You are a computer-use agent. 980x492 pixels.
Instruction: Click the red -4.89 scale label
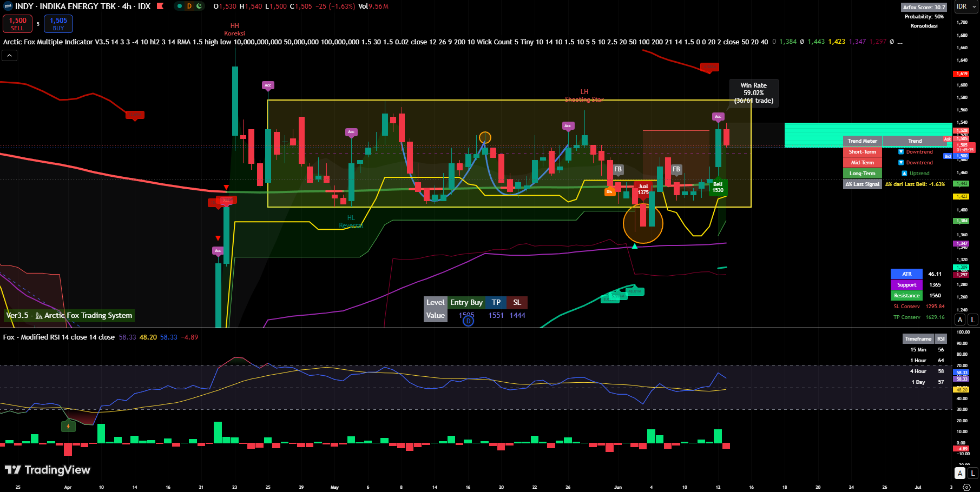(x=962, y=449)
